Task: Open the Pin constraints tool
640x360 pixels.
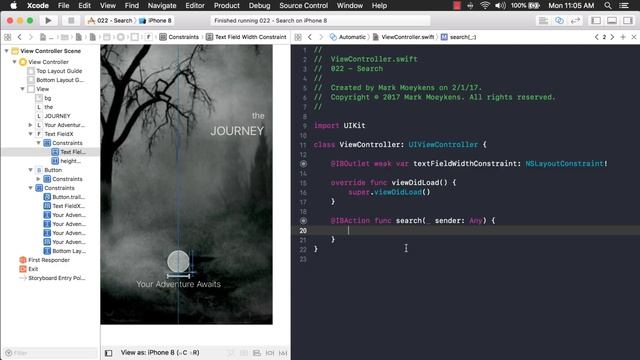Action: click(x=270, y=353)
